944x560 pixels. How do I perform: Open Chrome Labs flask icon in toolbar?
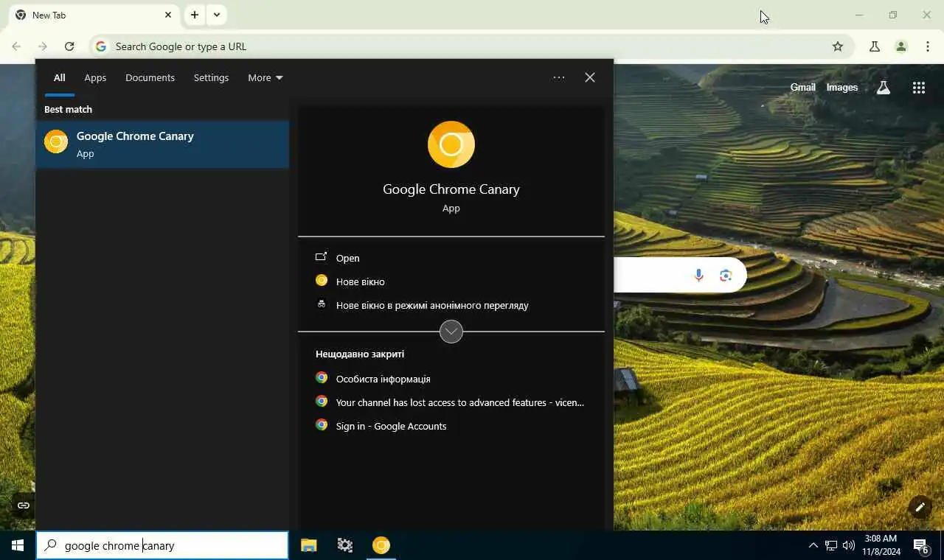tap(875, 46)
